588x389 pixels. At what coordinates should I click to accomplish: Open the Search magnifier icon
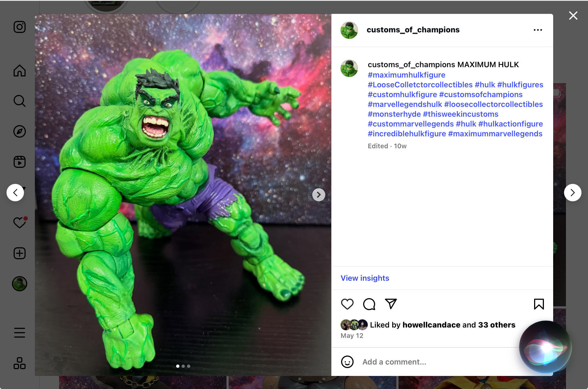(x=20, y=101)
